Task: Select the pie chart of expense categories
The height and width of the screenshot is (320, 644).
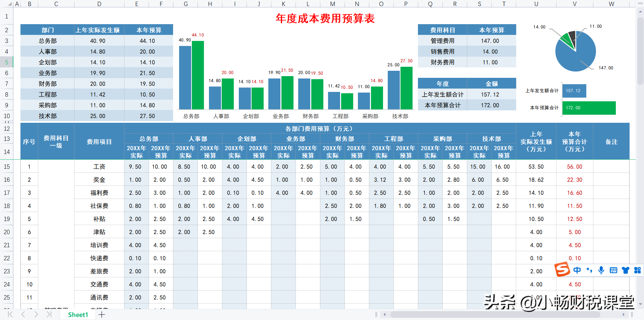Action: tap(575, 51)
